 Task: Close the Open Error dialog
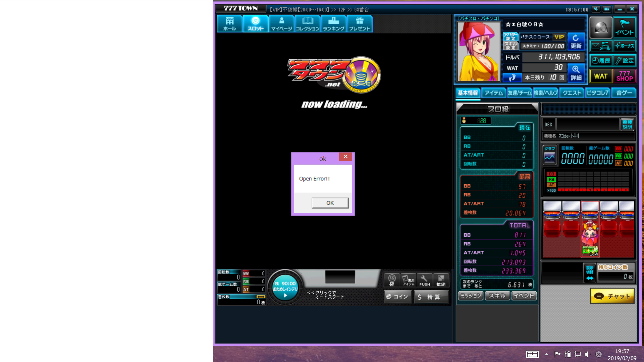pos(345,157)
